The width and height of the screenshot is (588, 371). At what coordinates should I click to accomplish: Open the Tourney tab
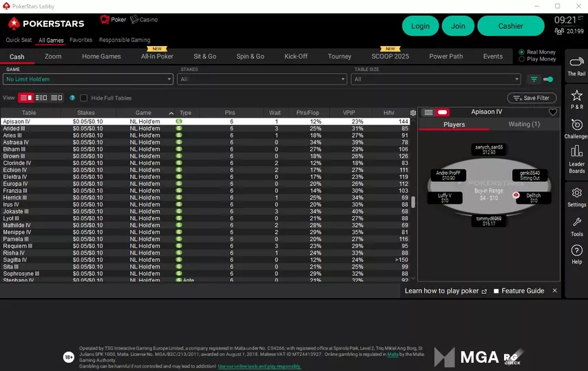tap(339, 56)
